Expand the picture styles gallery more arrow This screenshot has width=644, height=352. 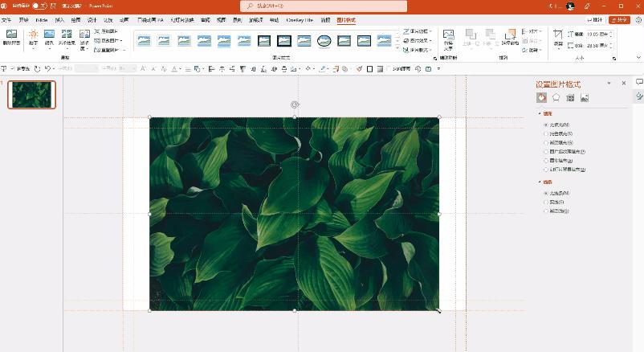pos(397,49)
